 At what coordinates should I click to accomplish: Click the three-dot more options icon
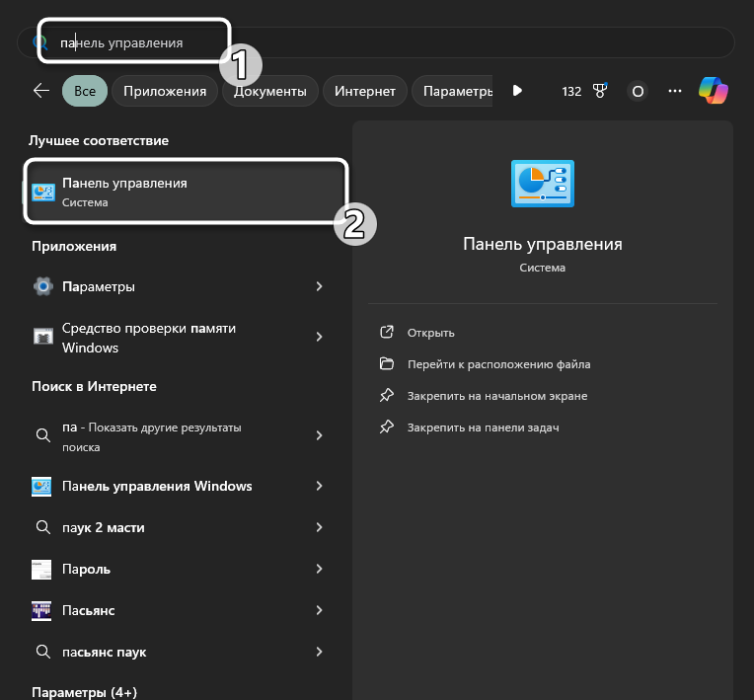(675, 91)
